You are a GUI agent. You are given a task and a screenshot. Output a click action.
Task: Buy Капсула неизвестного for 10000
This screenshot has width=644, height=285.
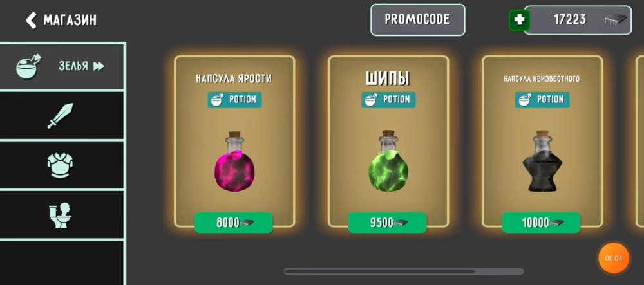click(542, 223)
